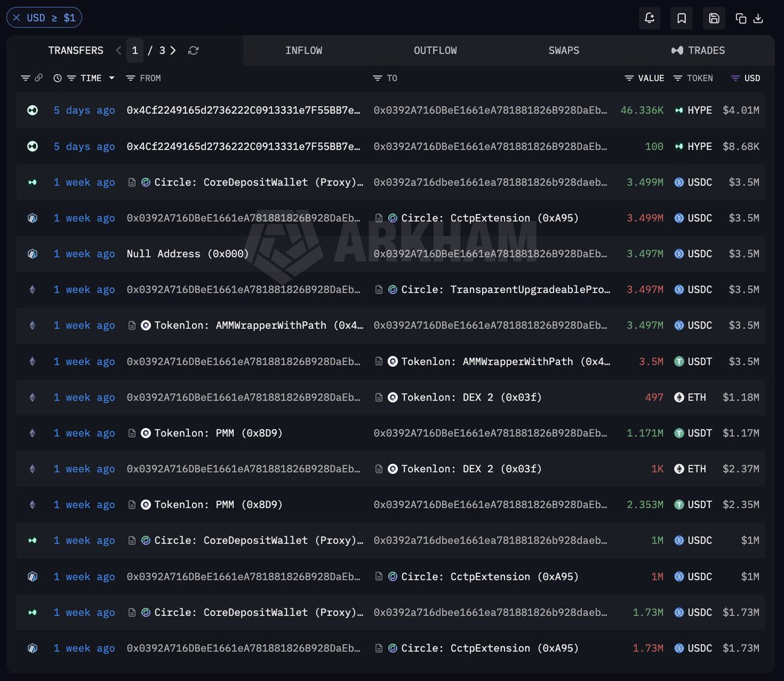Open Tokenlon: AMMWrapperWithPath on 3.5M USDT row

506,361
